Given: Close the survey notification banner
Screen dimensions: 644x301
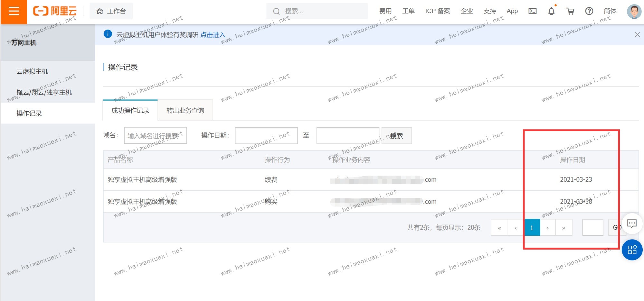Looking at the screenshot, I should click(637, 35).
